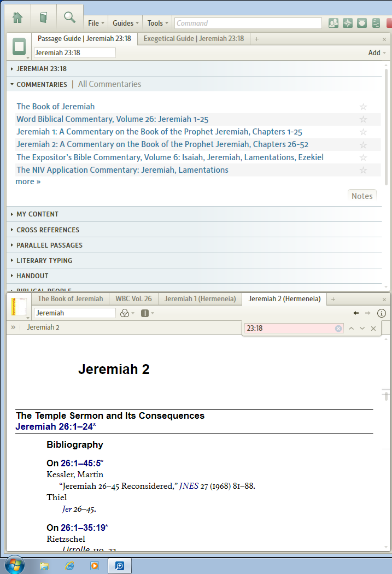Viewport: 392px width, 574px height.
Task: Switch to Jeremiah 1 (Hermeneia) tab
Action: click(x=200, y=298)
